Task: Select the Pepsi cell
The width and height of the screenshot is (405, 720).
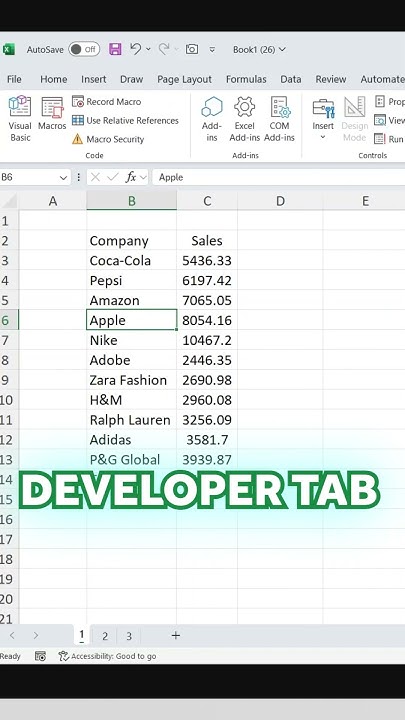Action: coord(132,281)
